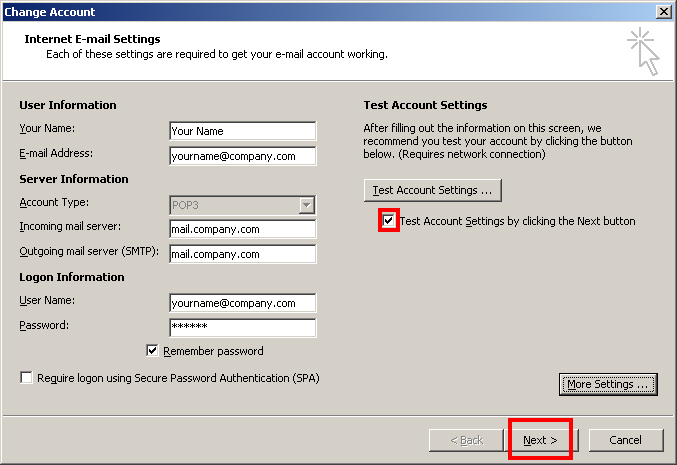
Task: Click the Outgoing mail server SMTP field
Action: [243, 254]
